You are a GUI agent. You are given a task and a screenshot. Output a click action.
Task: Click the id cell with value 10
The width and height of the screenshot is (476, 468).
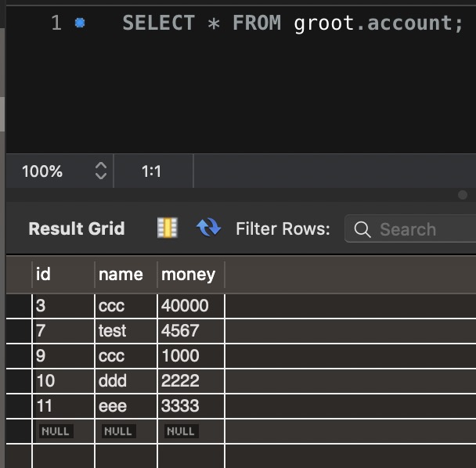point(63,381)
